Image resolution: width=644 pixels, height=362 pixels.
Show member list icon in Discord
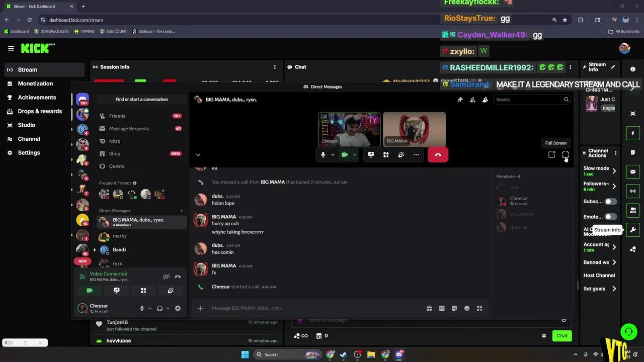(x=485, y=100)
